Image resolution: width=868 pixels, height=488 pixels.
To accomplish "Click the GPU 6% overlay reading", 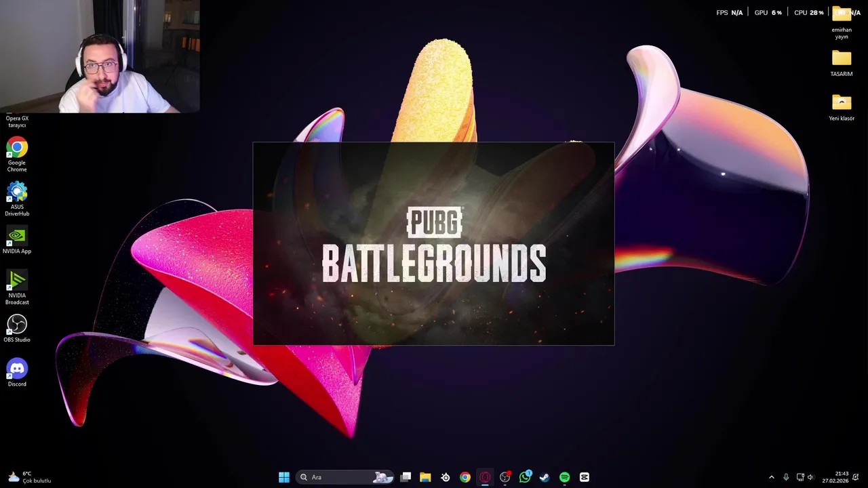I will pos(768,12).
